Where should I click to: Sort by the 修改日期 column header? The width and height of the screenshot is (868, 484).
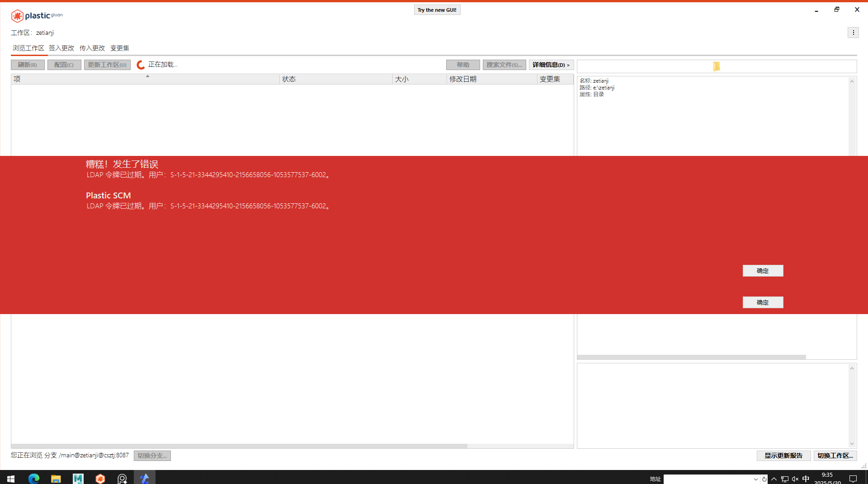pyautogui.click(x=492, y=79)
